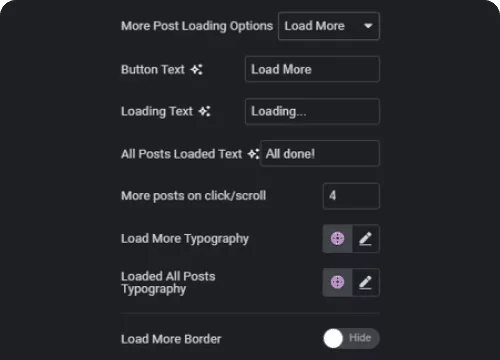Open global fonts for Load More Typography
500x360 pixels.
337,239
